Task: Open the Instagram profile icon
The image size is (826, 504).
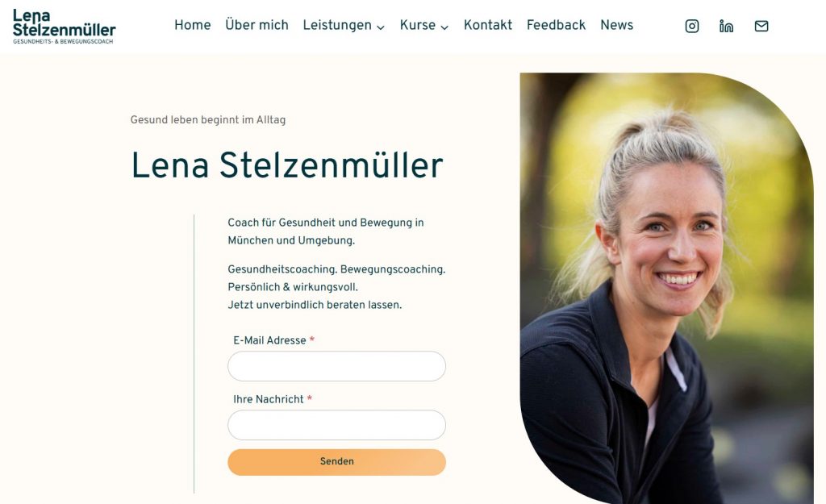Action: click(691, 26)
